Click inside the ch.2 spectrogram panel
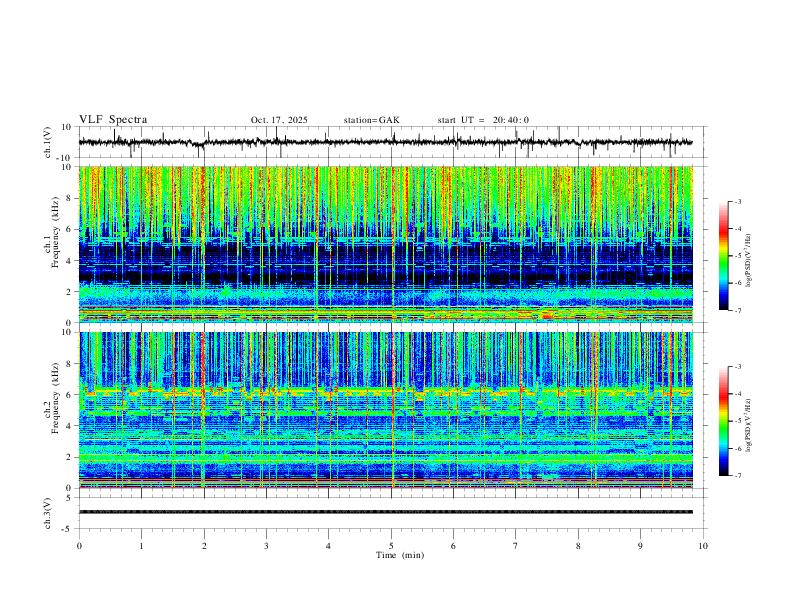Image resolution: width=792 pixels, height=612 pixels. (x=385, y=410)
